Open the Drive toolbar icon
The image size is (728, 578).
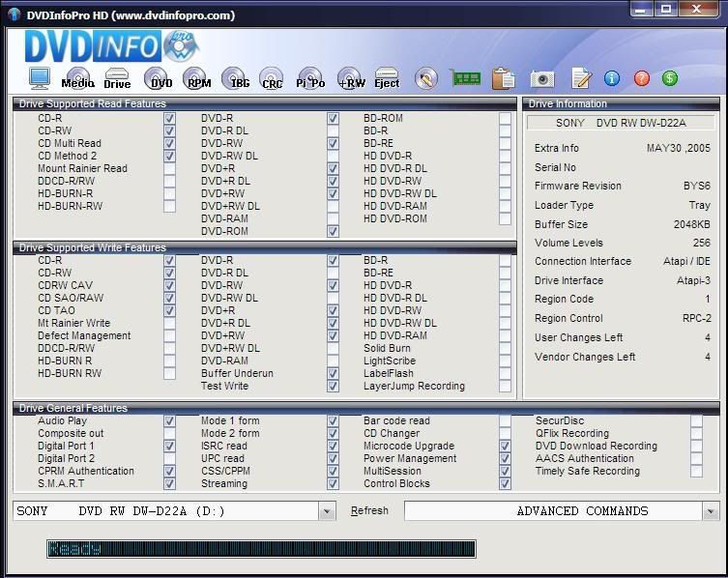click(117, 78)
